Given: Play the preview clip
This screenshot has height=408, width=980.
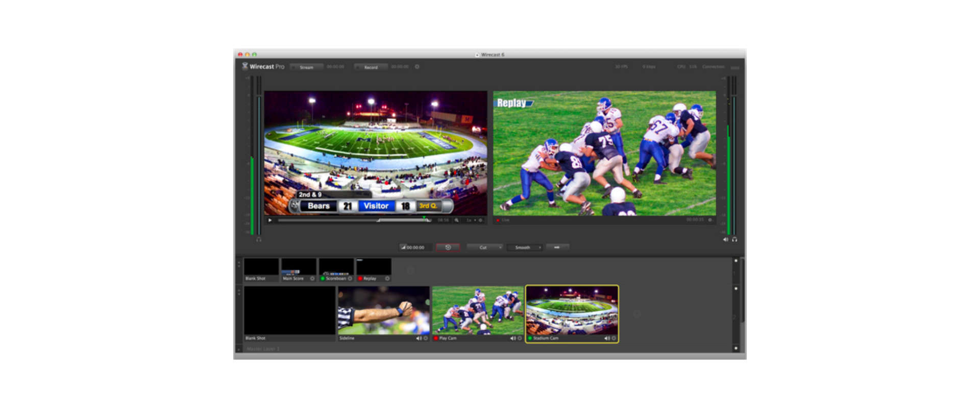Looking at the screenshot, I should (x=270, y=220).
